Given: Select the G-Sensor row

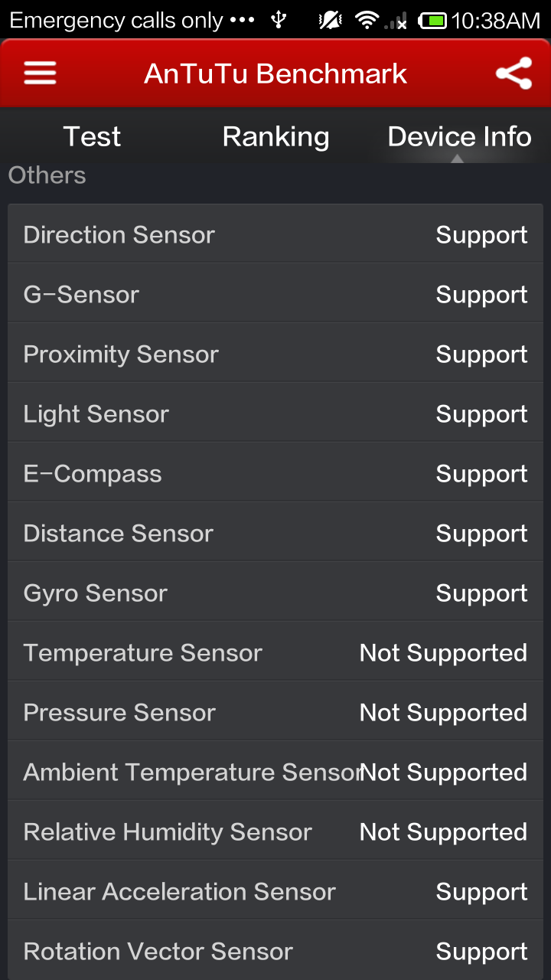Looking at the screenshot, I should (275, 294).
